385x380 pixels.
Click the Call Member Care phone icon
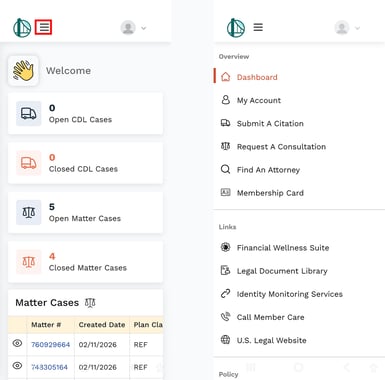pyautogui.click(x=226, y=316)
